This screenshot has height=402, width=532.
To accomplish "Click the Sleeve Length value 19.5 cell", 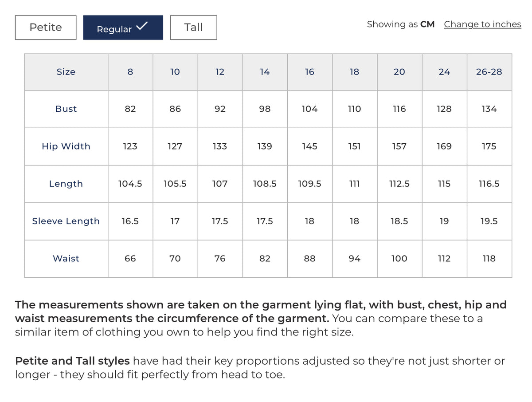I will point(489,221).
